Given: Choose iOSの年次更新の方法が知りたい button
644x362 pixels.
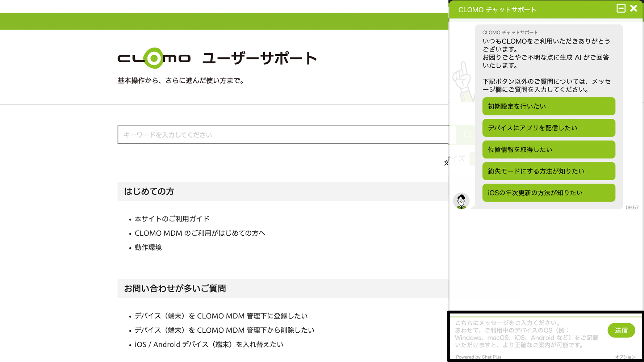Looking at the screenshot, I should 548,193.
